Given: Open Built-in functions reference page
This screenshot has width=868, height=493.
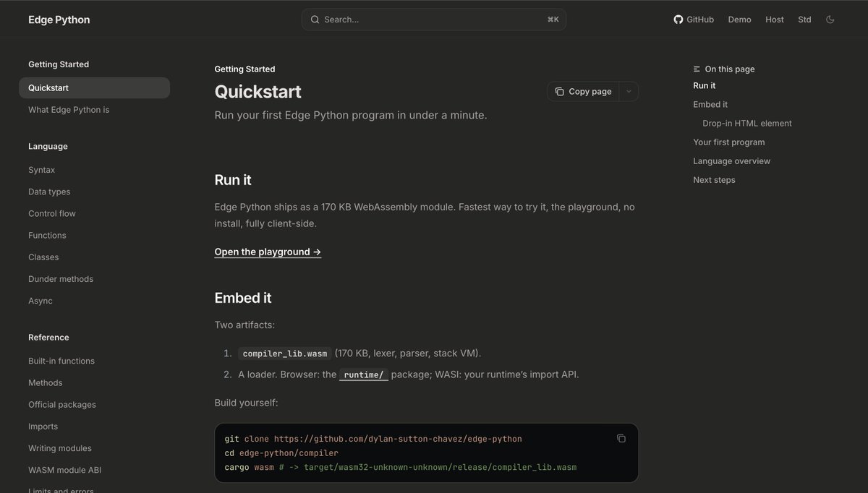Looking at the screenshot, I should tap(61, 361).
